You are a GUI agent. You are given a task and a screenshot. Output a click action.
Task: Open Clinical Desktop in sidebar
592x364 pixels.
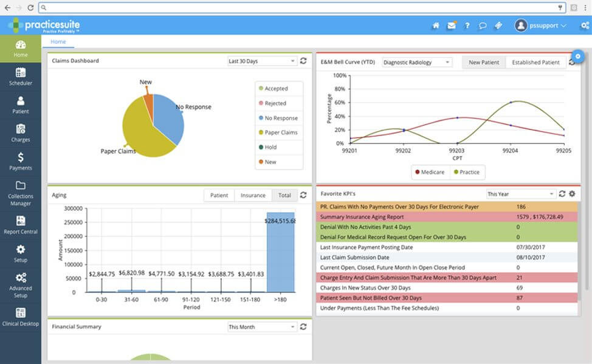click(x=21, y=318)
